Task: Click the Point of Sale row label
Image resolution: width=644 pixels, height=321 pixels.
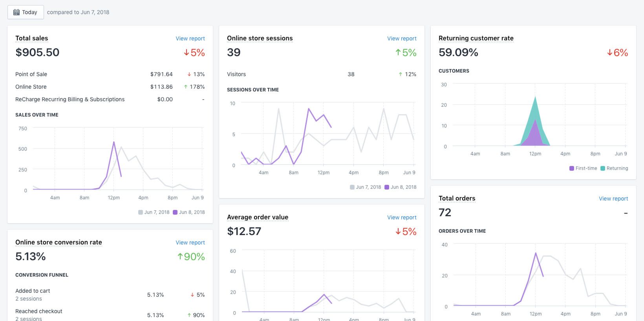Action: (x=31, y=74)
